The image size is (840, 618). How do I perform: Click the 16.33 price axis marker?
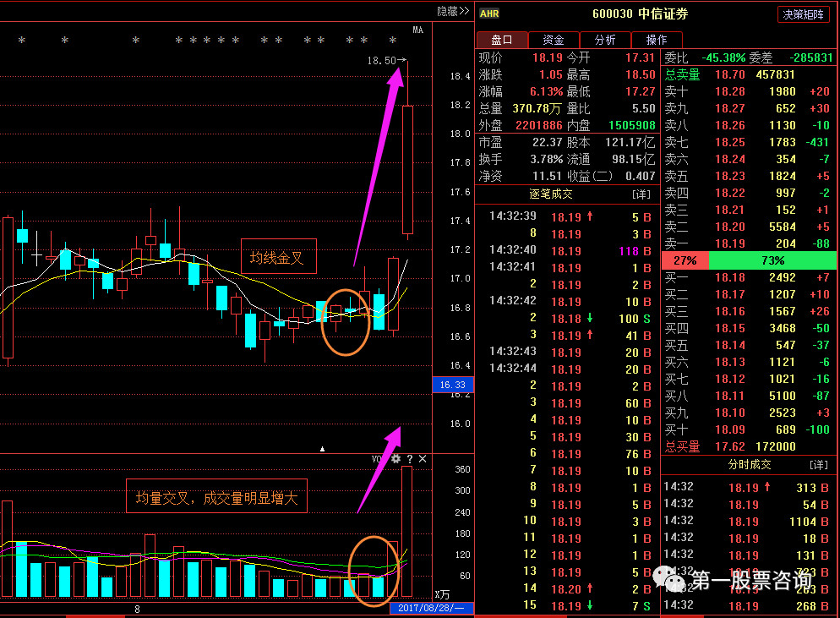453,385
